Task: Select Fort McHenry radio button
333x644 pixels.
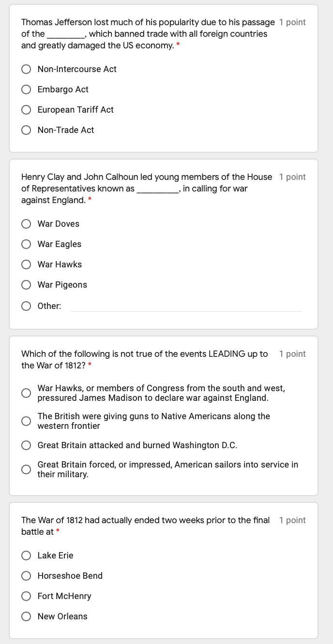Action: 26,596
